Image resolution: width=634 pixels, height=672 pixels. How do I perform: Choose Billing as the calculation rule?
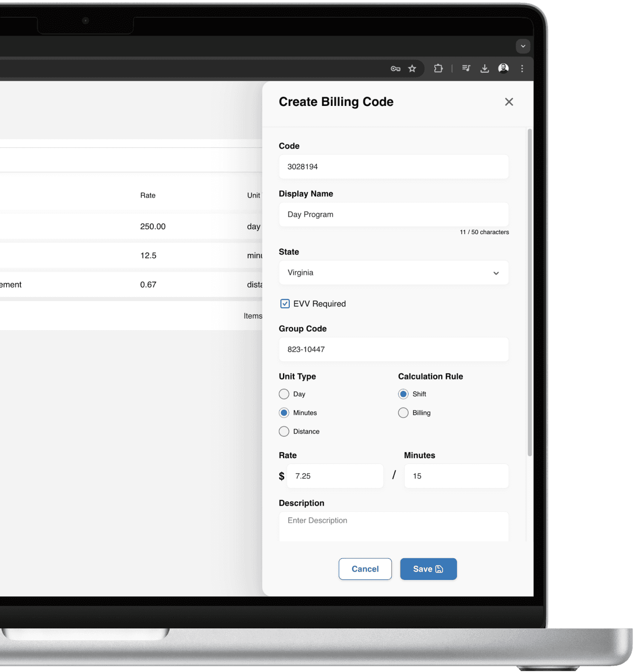tap(403, 412)
